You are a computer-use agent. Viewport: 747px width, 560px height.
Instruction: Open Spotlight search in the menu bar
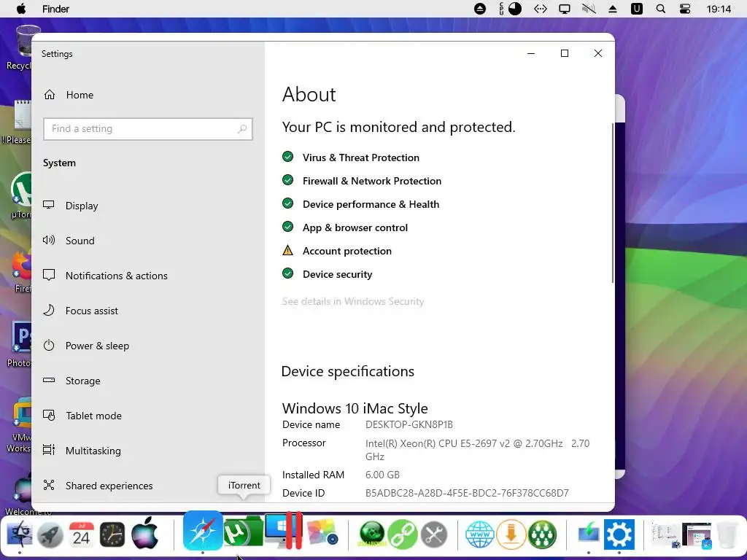[661, 9]
